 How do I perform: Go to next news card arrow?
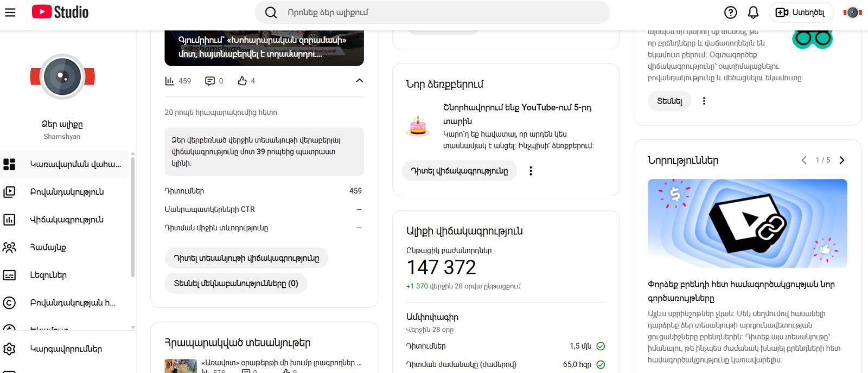click(x=842, y=160)
